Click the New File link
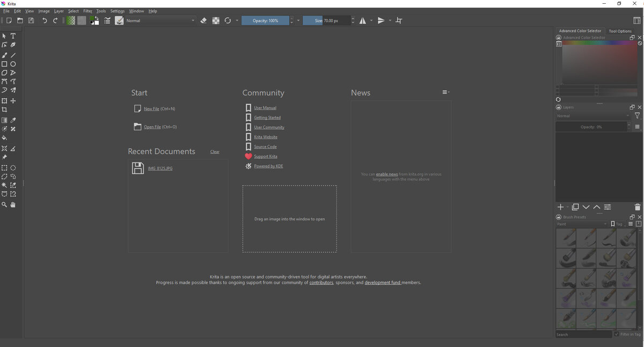 point(151,109)
